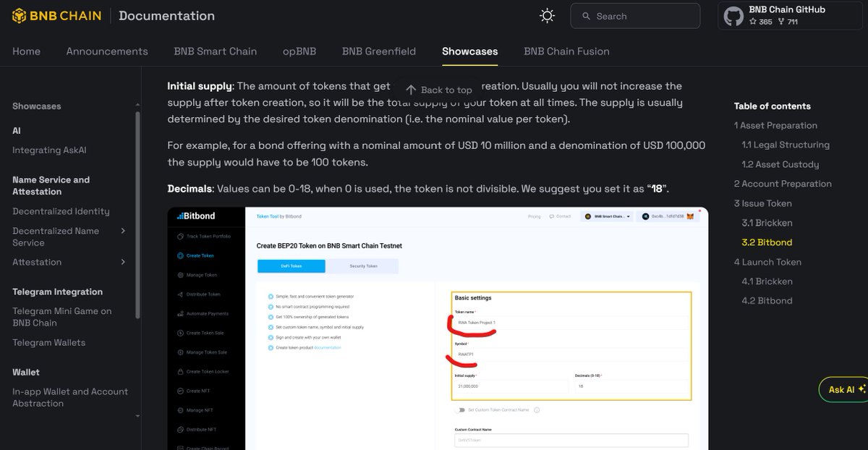Click the Search input box
This screenshot has height=450, width=868.
635,16
